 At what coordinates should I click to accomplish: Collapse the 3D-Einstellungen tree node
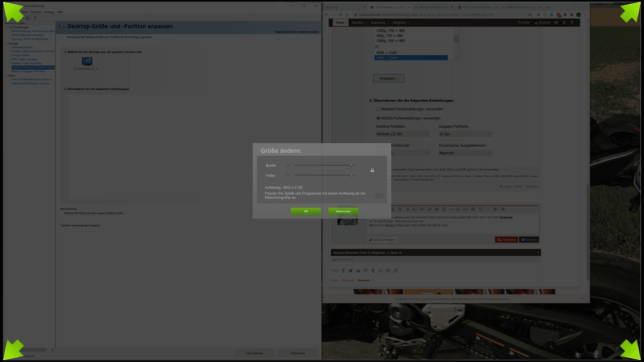pos(7,27)
